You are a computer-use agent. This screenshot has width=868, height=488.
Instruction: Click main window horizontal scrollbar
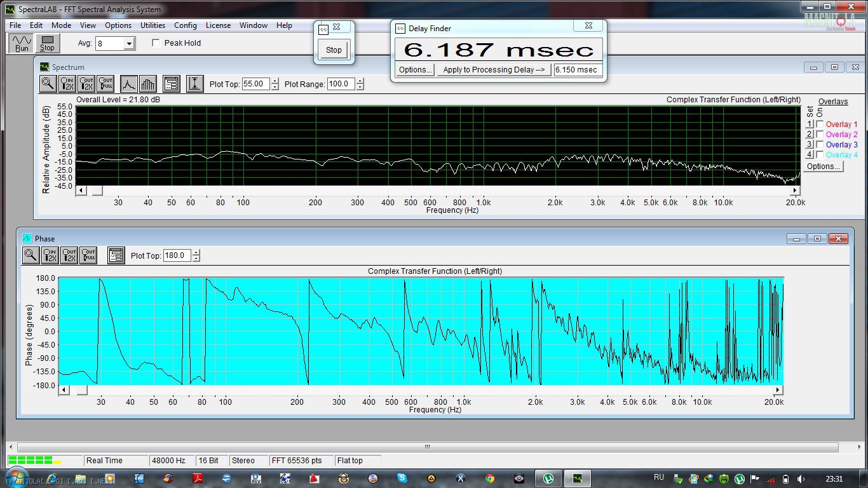click(x=427, y=447)
